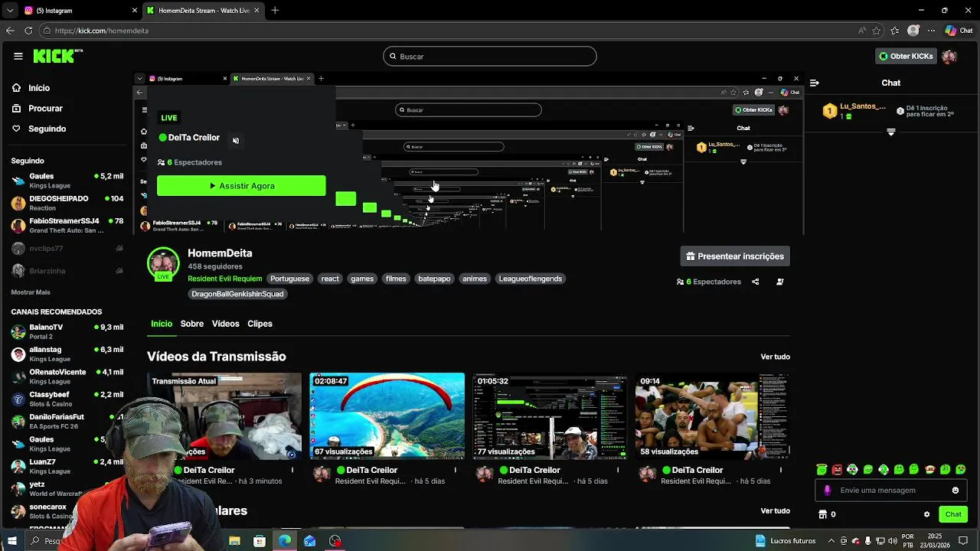Click the HomemDeita channel avatar
This screenshot has height=551, width=980.
point(163,263)
